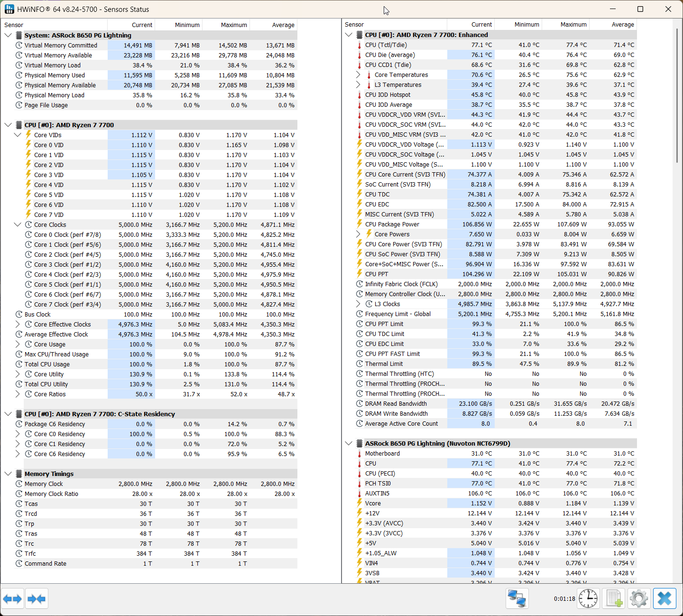Screen dimensions: 683x616
Task: Collapse the Core VIDs tree node
Action: [18, 135]
